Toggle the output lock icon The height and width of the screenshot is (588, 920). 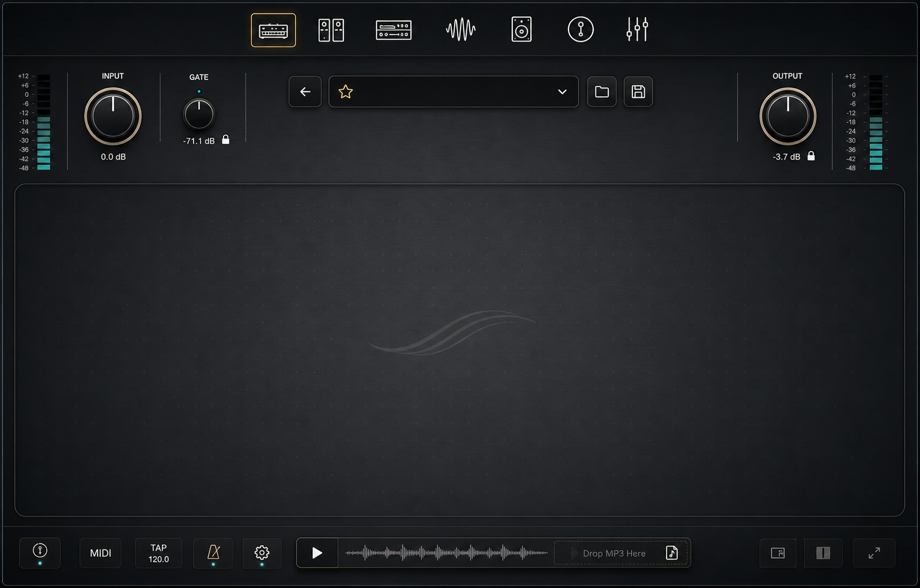[811, 155]
